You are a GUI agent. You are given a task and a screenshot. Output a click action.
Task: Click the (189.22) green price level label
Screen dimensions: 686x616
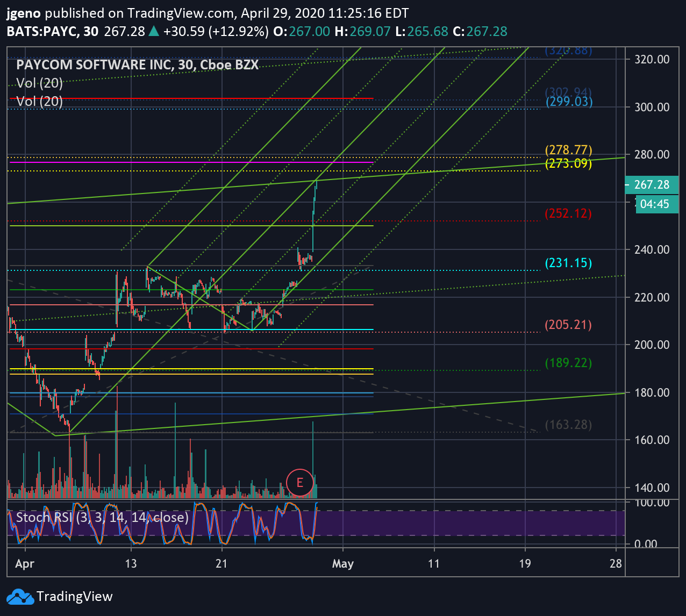pyautogui.click(x=568, y=363)
